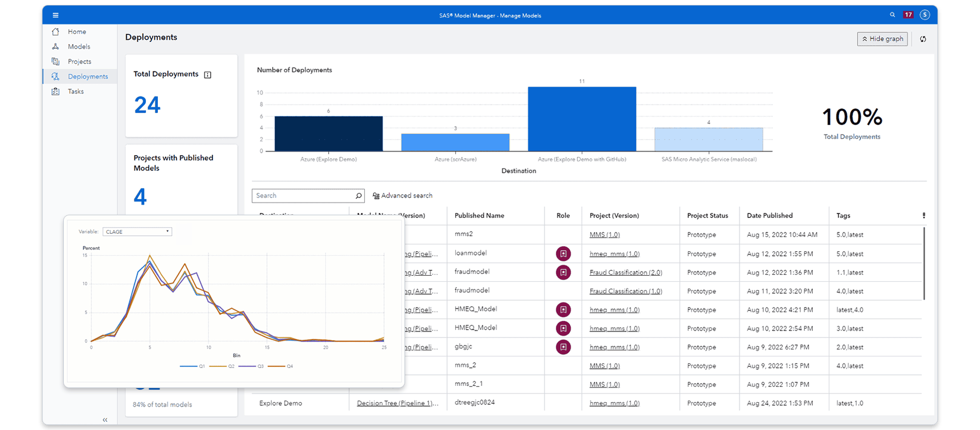Viewport: 980px width, 430px height.
Task: Open the user profile avatar icon
Action: (924, 15)
